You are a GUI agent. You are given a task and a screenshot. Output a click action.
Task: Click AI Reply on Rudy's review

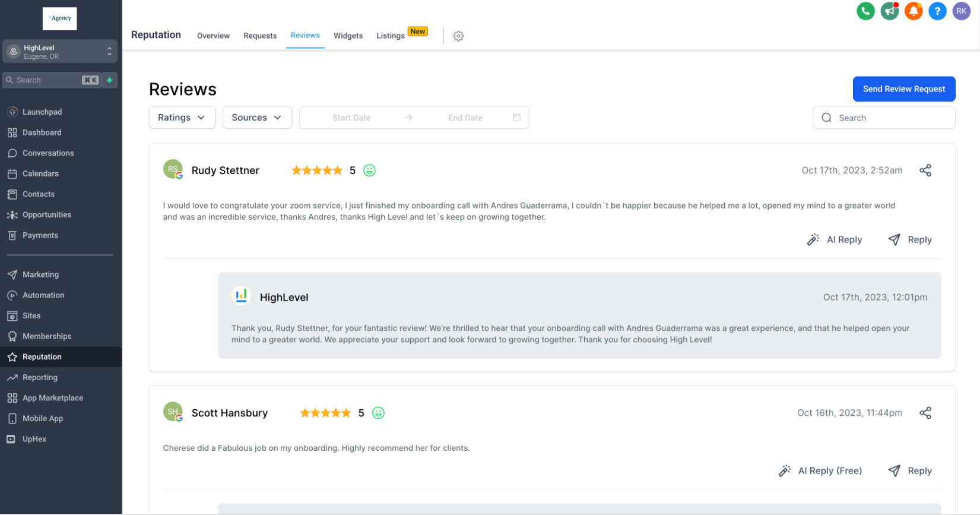point(834,240)
